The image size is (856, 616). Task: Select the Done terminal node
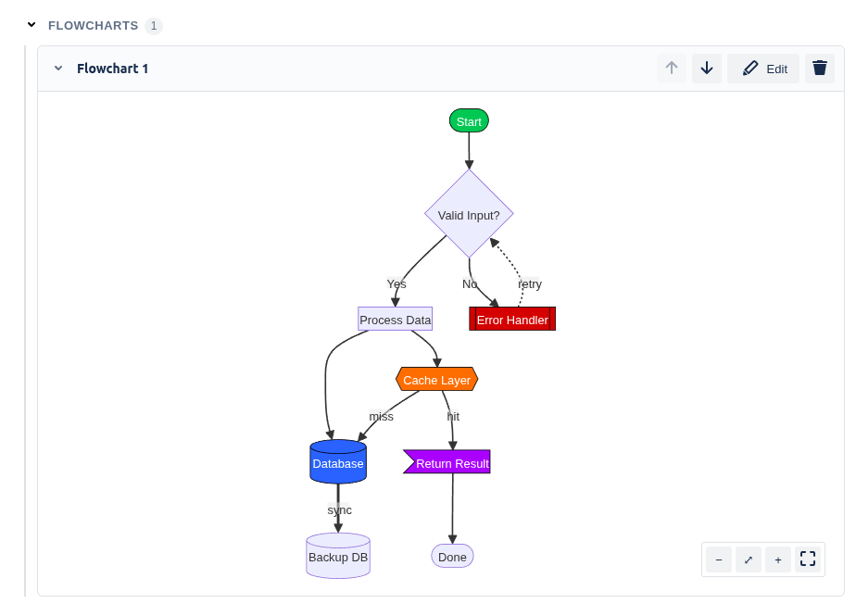[453, 556]
